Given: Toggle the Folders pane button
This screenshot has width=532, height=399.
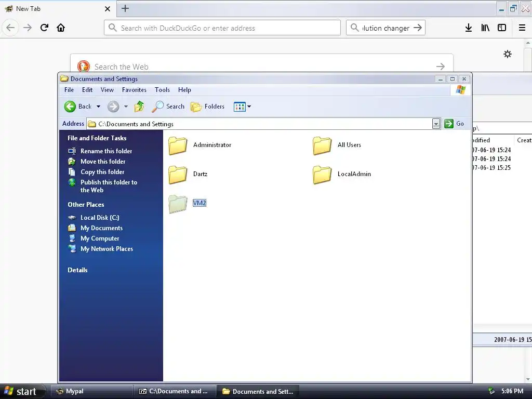Looking at the screenshot, I should click(x=207, y=107).
